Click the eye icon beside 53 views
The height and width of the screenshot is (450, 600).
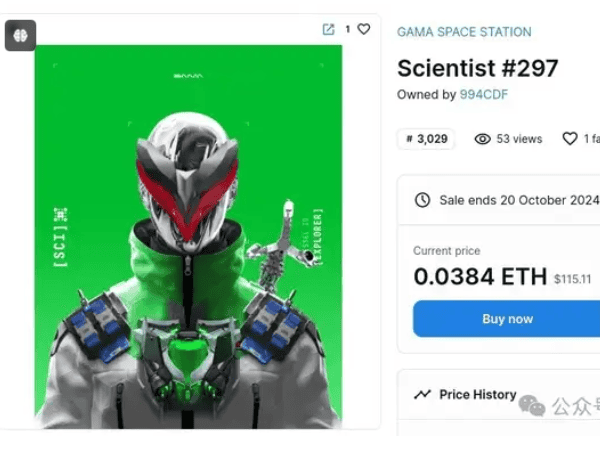[x=482, y=139]
